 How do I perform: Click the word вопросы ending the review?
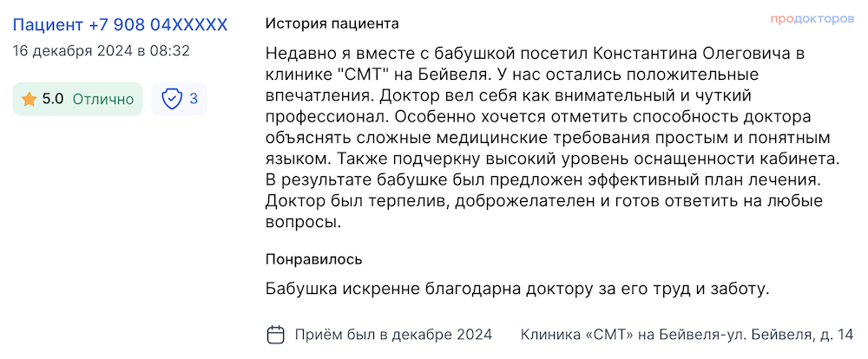coord(302,222)
